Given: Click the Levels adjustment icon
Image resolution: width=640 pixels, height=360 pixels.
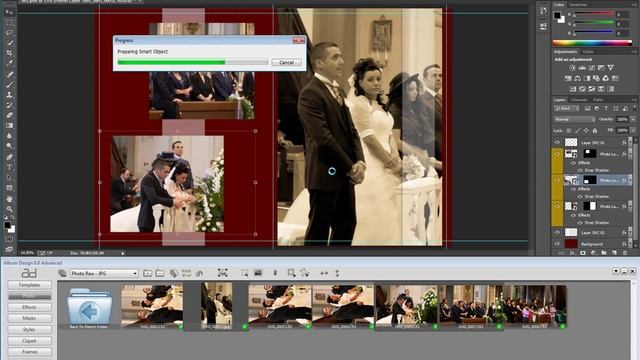Looking at the screenshot, I should point(582,68).
